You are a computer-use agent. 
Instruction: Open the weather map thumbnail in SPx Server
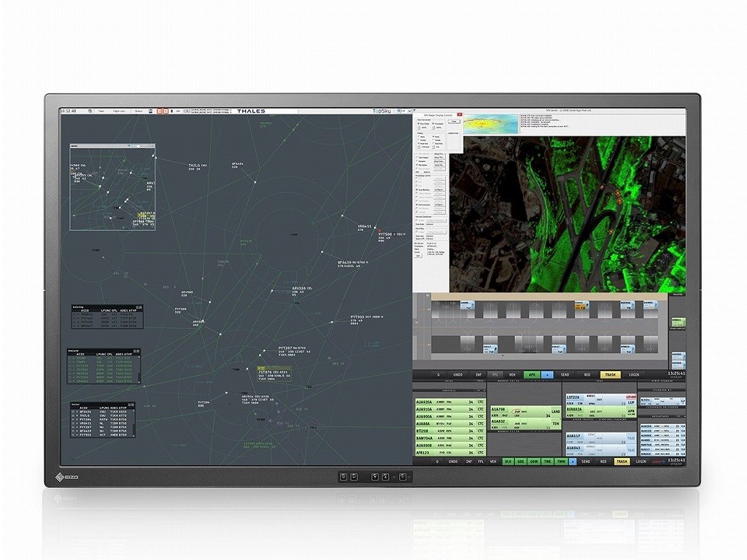tap(490, 124)
